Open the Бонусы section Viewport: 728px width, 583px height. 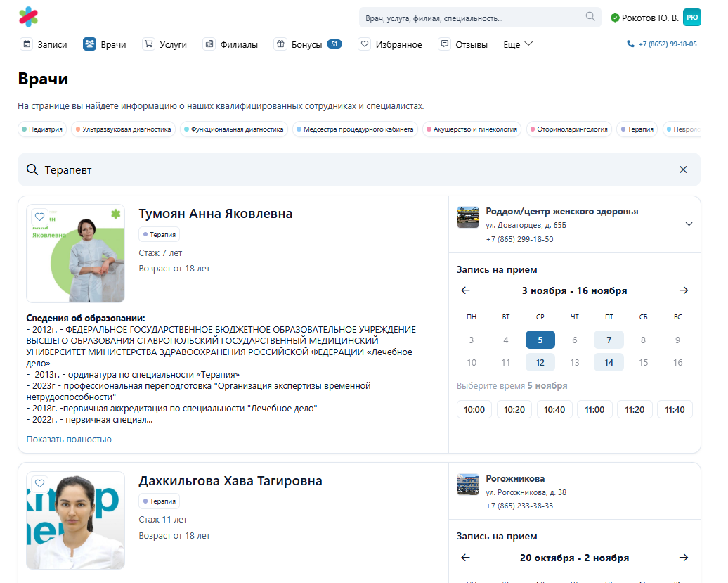[307, 44]
